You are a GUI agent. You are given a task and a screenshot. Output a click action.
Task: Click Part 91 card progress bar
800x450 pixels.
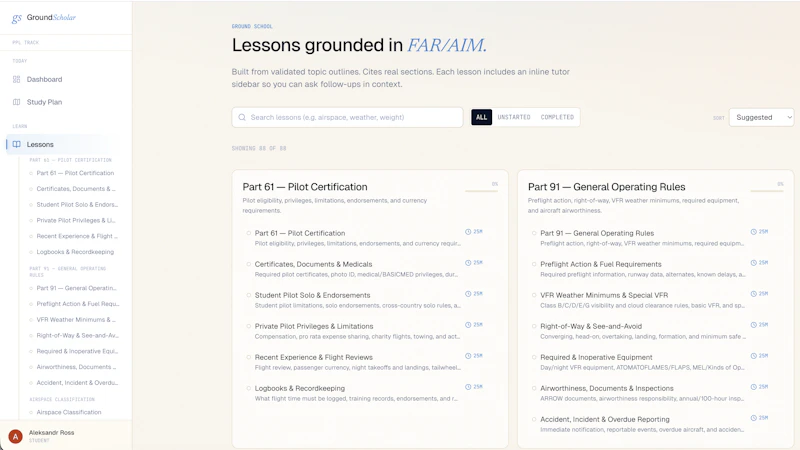click(x=767, y=191)
